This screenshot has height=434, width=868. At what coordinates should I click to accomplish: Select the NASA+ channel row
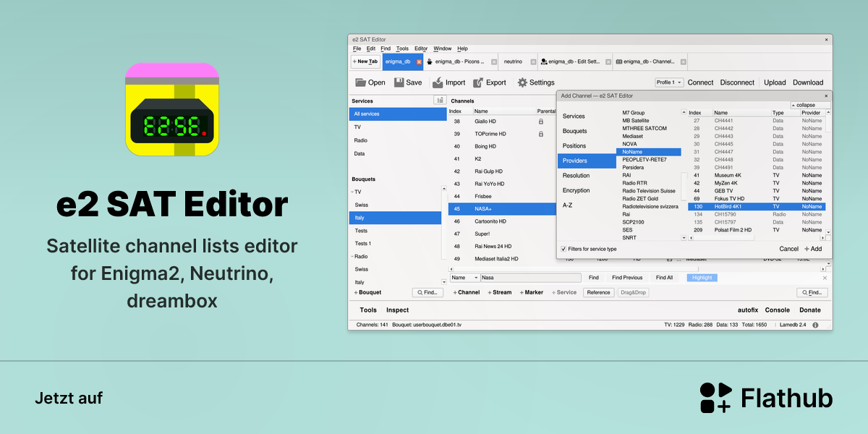coord(502,209)
